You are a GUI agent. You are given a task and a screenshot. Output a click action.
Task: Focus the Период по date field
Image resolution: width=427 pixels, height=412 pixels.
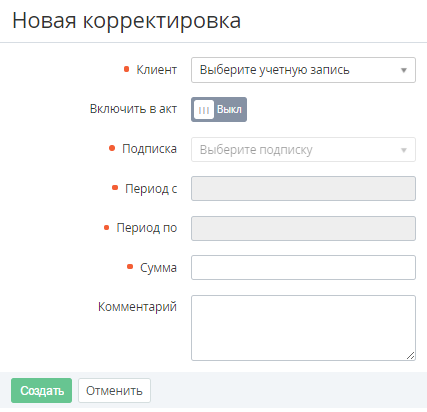point(303,228)
